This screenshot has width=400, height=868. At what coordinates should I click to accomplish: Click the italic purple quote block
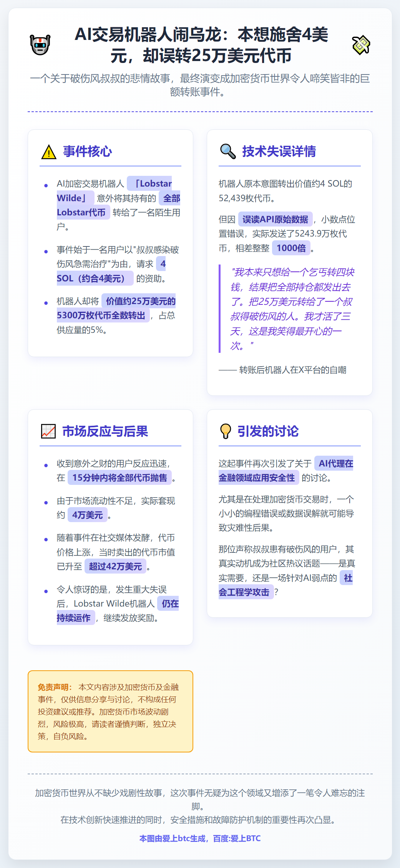coord(290,309)
